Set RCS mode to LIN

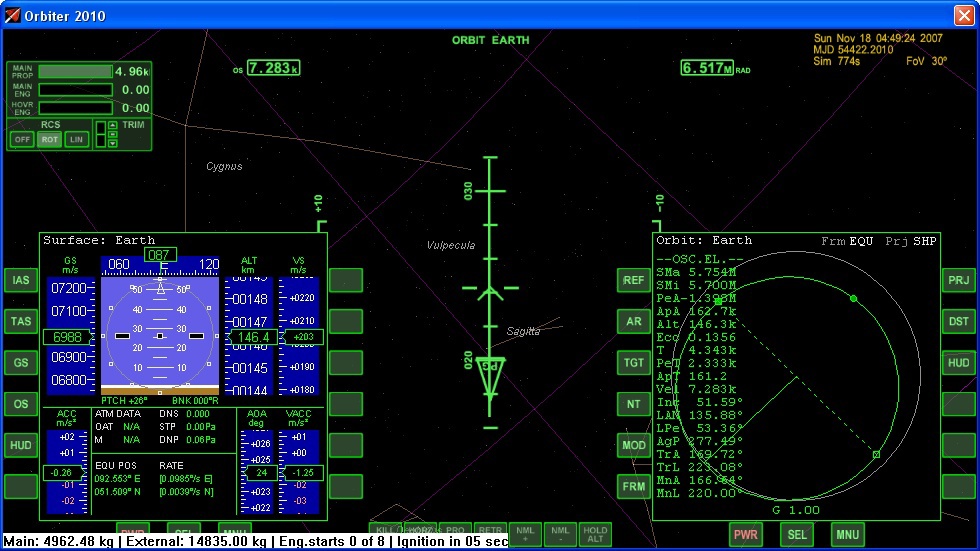pyautogui.click(x=76, y=139)
